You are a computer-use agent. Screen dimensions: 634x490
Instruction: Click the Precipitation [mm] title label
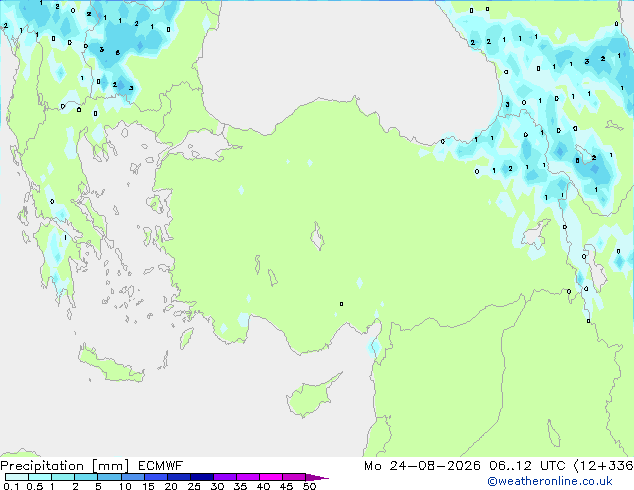pyautogui.click(x=65, y=466)
